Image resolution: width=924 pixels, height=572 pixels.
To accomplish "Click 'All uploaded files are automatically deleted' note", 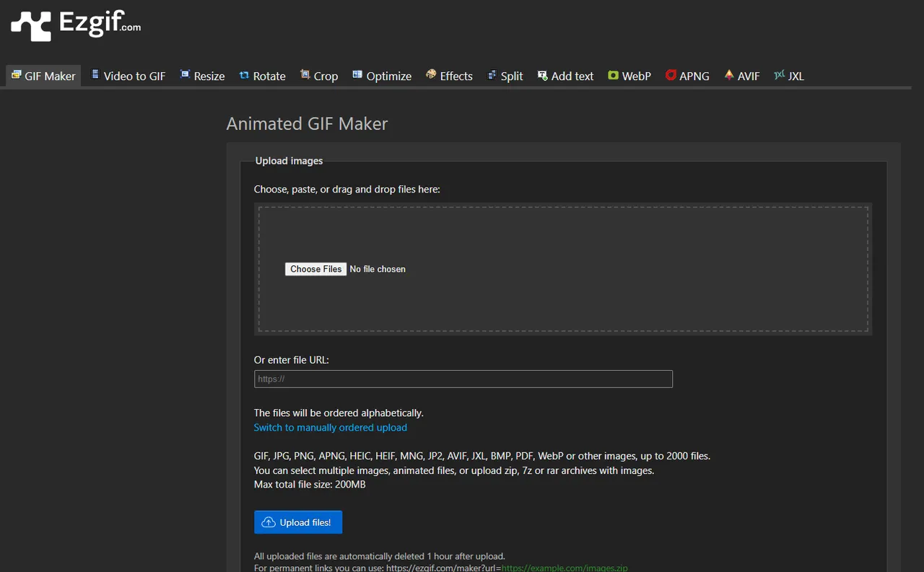I will pyautogui.click(x=380, y=556).
